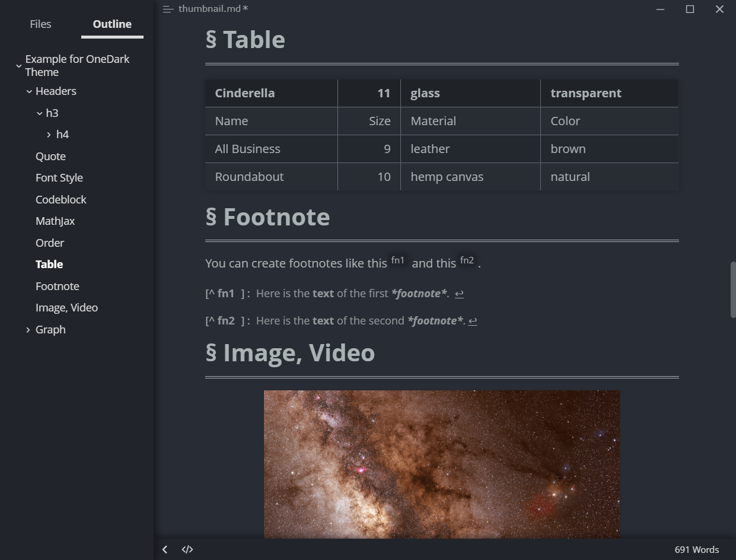Screen dimensions: 736x560
Task: Toggle sidebar via hamburger icon beside thumbnail.md
Action: coord(168,9)
